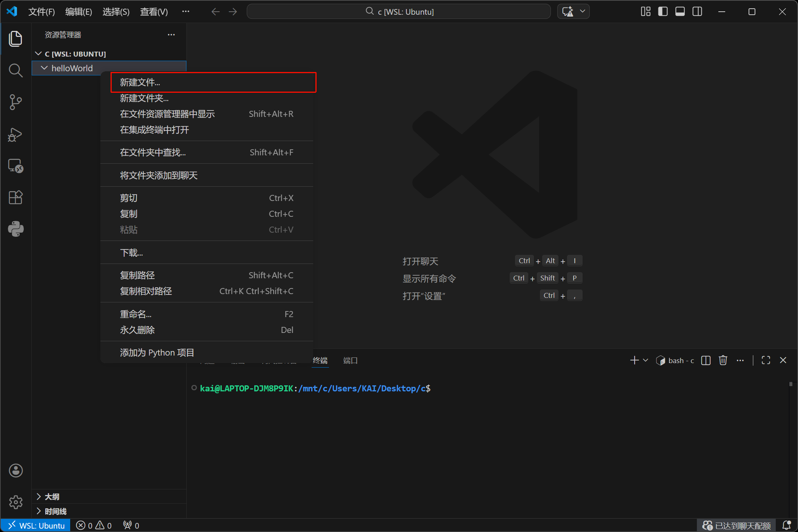Expand the 大纲 outline section
Image resolution: width=798 pixels, height=532 pixels.
point(52,497)
